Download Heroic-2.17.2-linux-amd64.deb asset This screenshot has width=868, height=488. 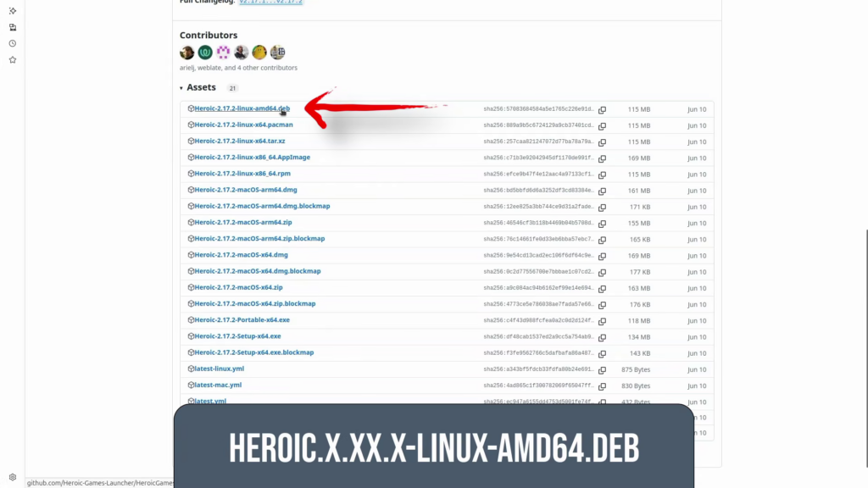(242, 108)
